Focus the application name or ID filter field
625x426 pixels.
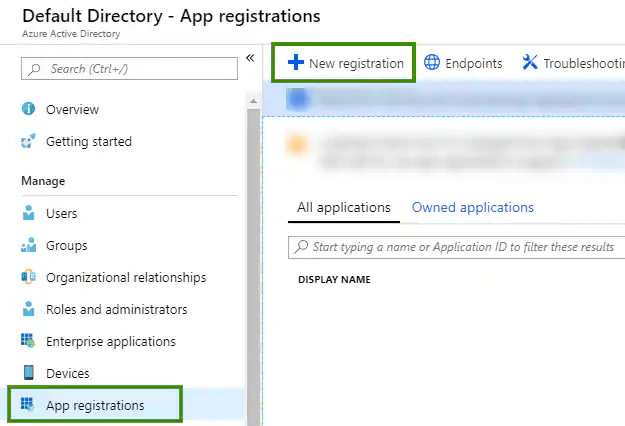(x=456, y=247)
